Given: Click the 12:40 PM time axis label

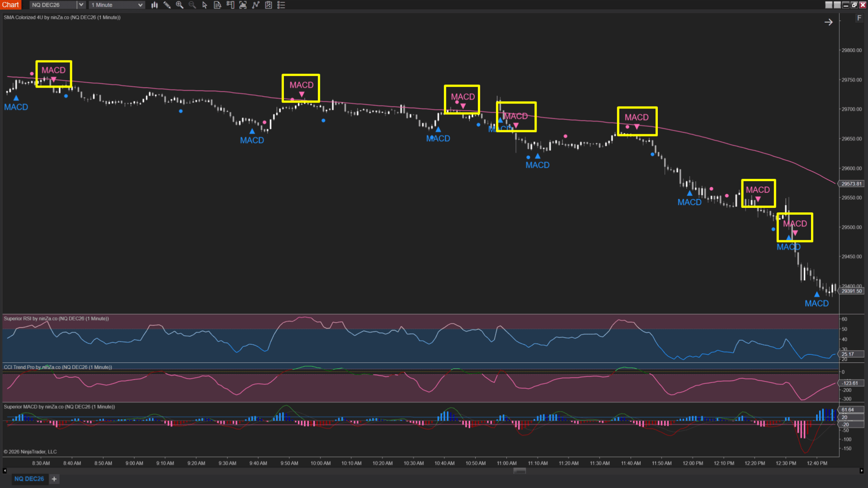Looking at the screenshot, I should point(817,464).
